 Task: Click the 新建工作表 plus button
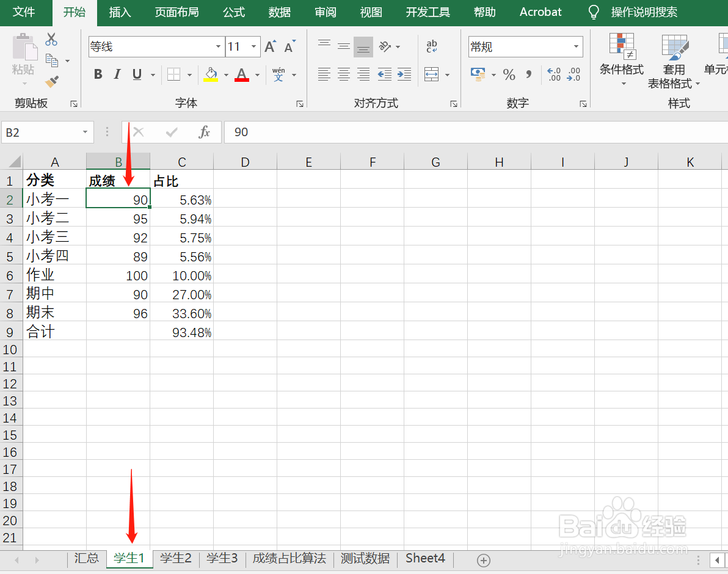click(x=482, y=559)
